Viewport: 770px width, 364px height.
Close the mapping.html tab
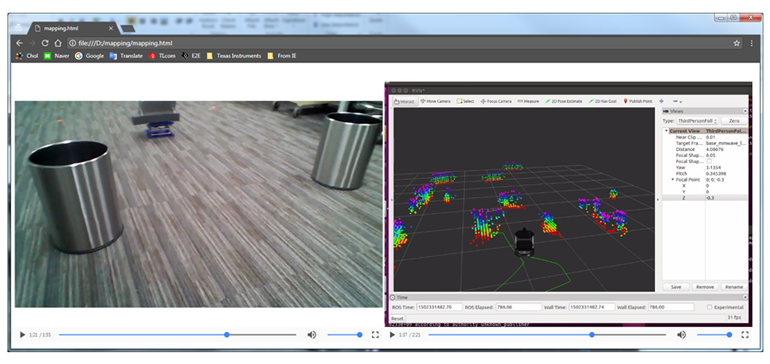pos(110,28)
